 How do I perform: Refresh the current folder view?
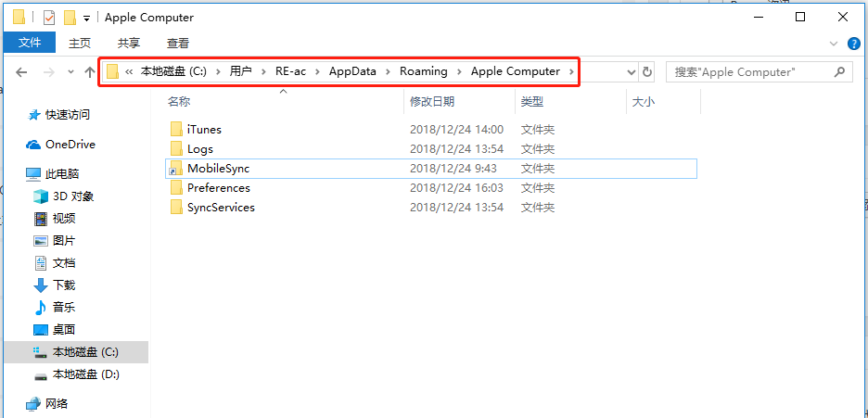tap(646, 72)
